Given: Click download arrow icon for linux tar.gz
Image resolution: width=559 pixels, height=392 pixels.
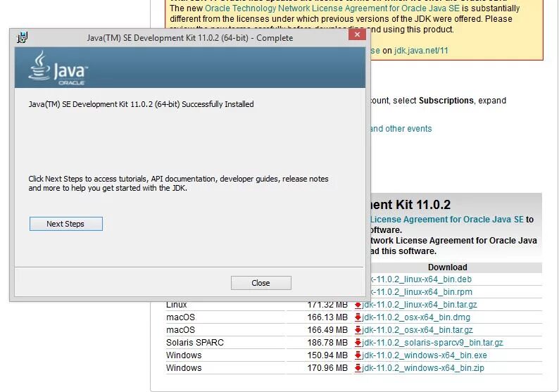Looking at the screenshot, I should click(358, 305).
